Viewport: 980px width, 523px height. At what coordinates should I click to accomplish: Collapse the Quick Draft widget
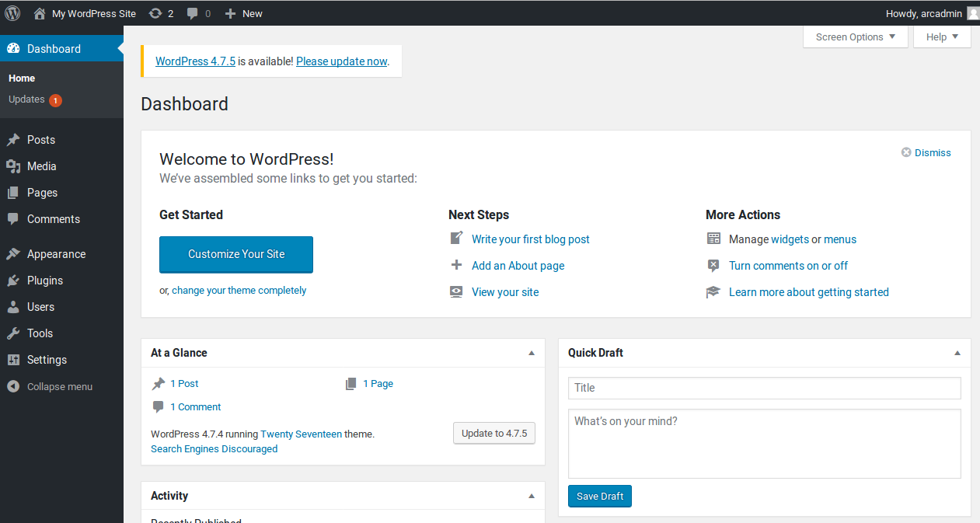pyautogui.click(x=957, y=353)
